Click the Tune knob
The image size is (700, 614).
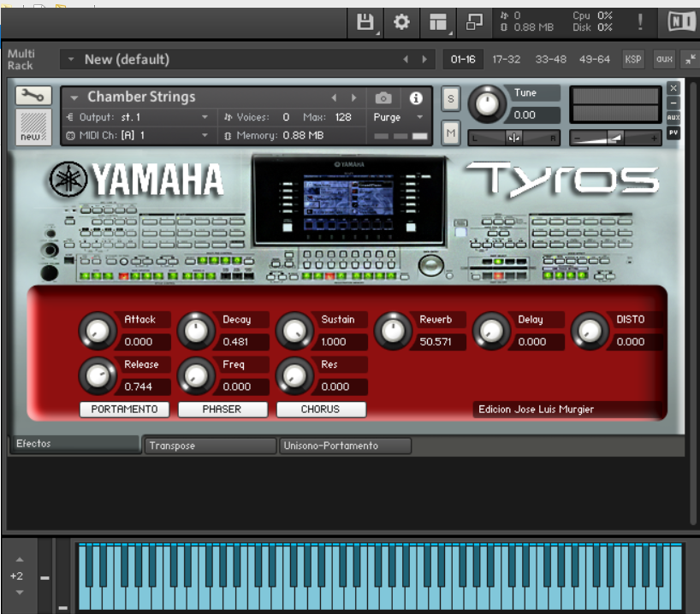pyautogui.click(x=487, y=104)
